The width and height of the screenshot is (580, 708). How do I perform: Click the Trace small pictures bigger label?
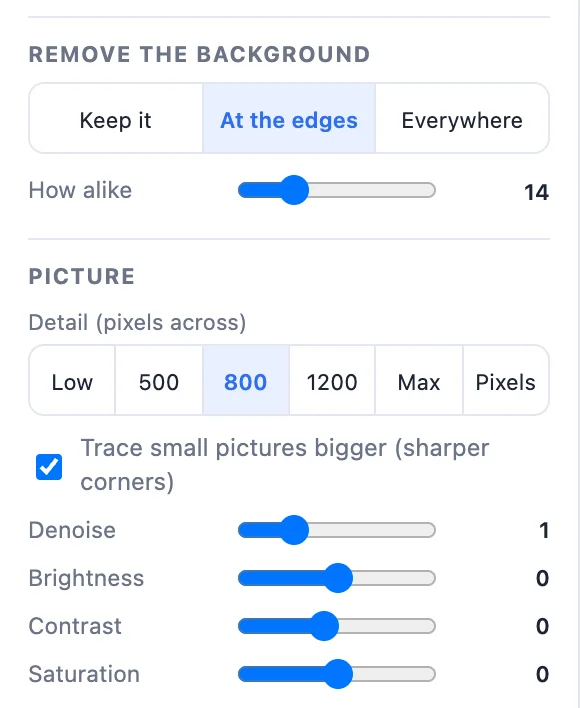tap(285, 465)
